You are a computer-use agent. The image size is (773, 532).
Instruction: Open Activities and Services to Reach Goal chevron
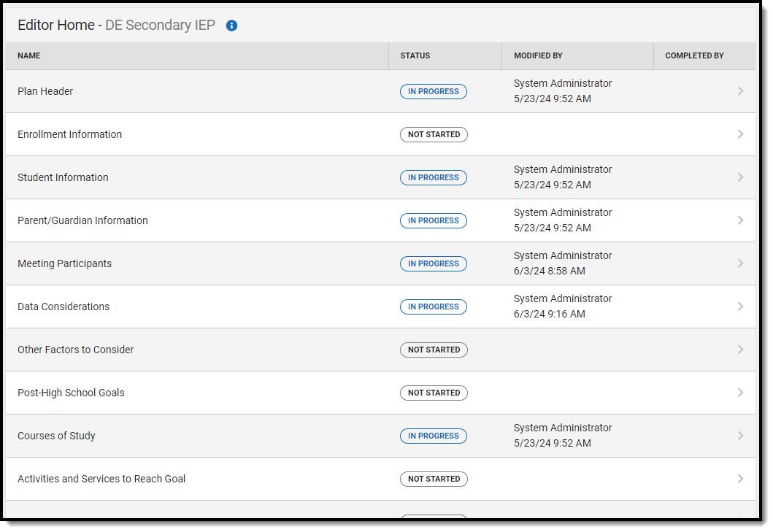pos(740,479)
